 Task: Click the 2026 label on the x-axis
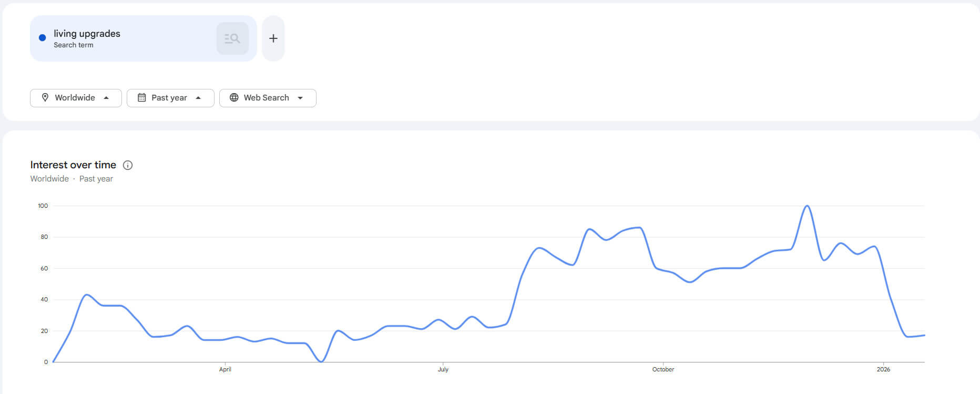coord(883,369)
